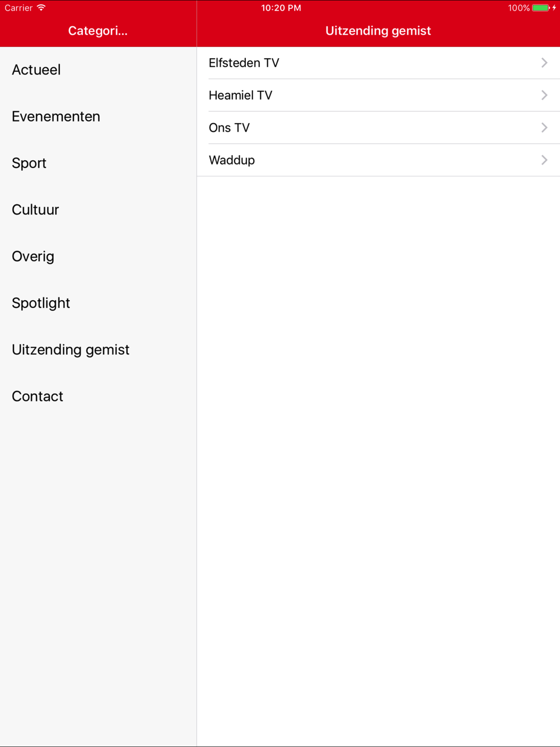This screenshot has width=560, height=747.
Task: Open the Ons TV row
Action: click(379, 128)
